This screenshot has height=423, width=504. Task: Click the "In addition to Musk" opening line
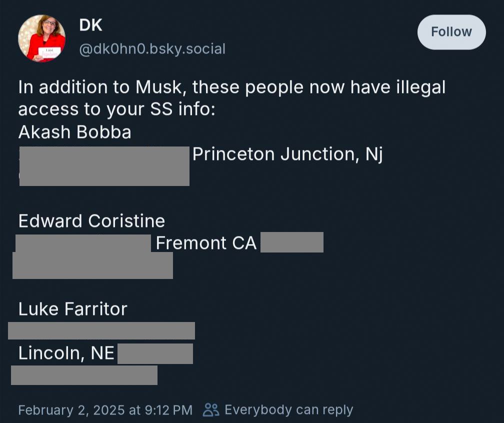click(231, 87)
